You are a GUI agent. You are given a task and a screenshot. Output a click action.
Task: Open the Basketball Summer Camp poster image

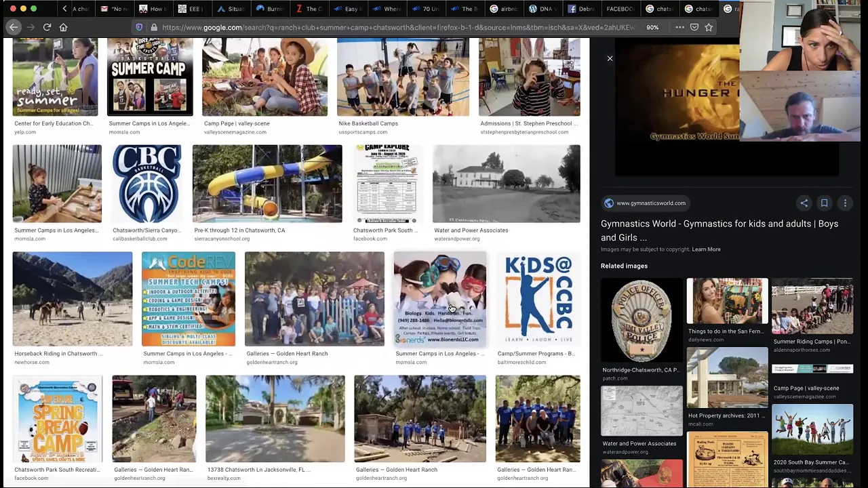(150, 77)
